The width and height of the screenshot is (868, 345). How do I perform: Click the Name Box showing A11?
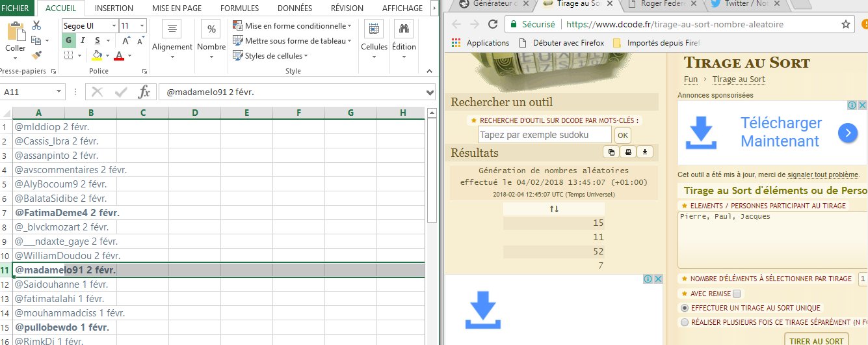point(33,92)
